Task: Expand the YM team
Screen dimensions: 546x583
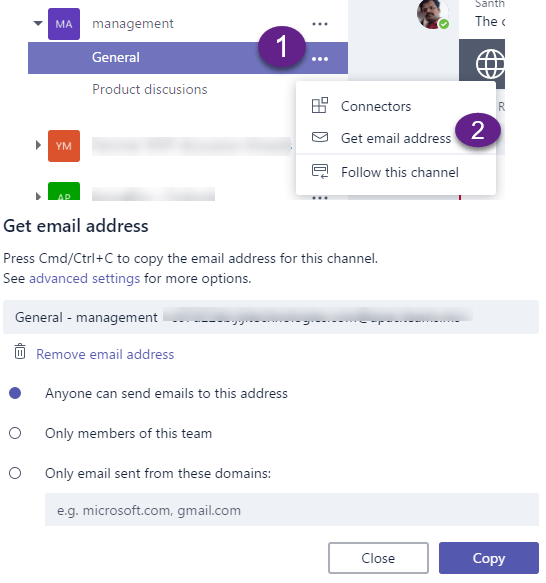Action: click(x=38, y=145)
